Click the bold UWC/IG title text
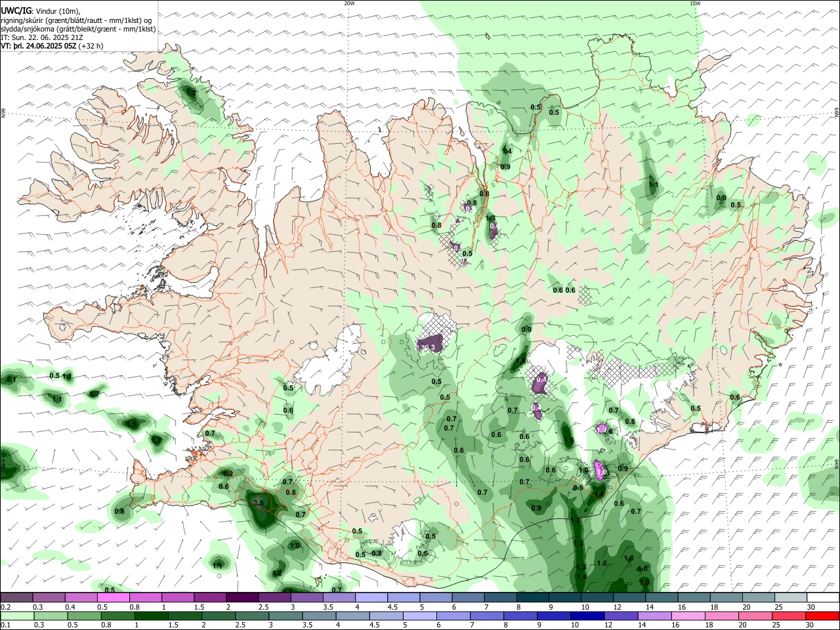This screenshot has width=840, height=630. [x=16, y=11]
